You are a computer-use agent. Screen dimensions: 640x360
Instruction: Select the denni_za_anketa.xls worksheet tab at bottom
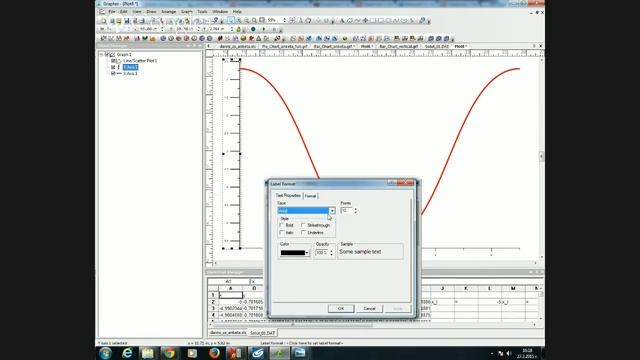[228, 333]
